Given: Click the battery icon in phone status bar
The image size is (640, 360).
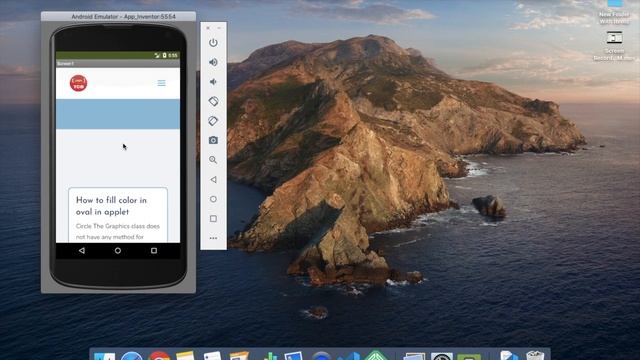Looking at the screenshot, I should click(x=164, y=55).
